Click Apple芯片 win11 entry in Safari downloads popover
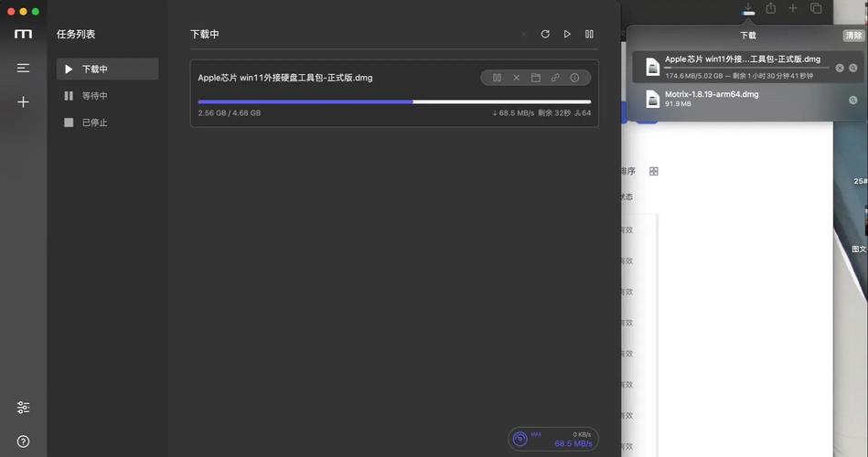 (748, 67)
